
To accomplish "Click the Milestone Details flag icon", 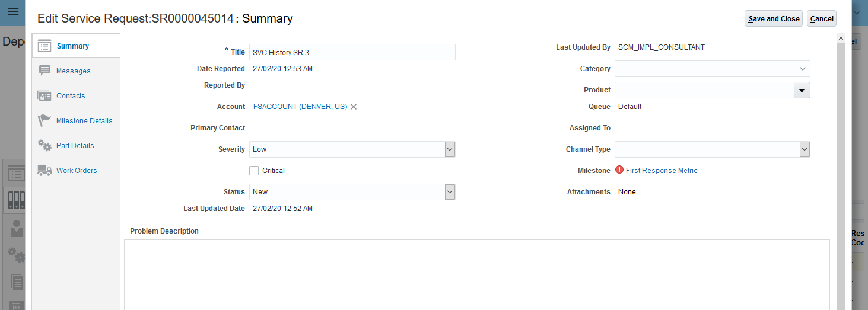I will [x=44, y=121].
